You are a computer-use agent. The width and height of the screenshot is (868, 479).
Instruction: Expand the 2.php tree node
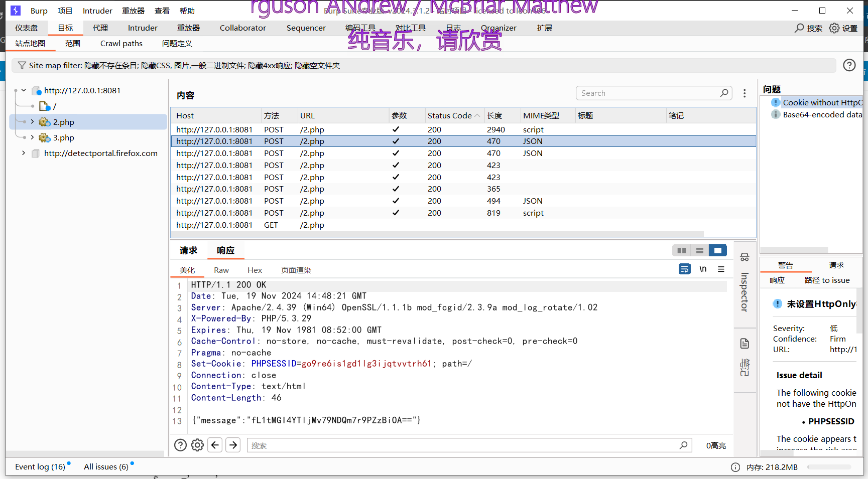[x=32, y=122]
